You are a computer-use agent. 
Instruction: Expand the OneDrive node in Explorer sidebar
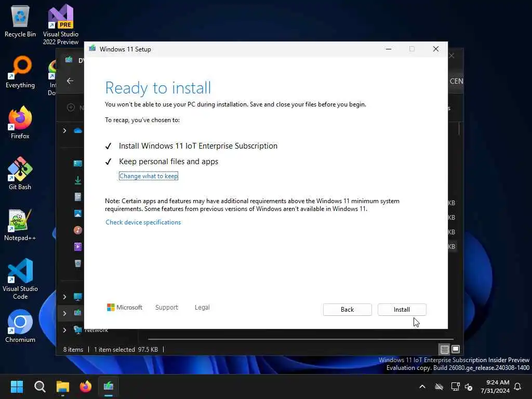pyautogui.click(x=64, y=130)
